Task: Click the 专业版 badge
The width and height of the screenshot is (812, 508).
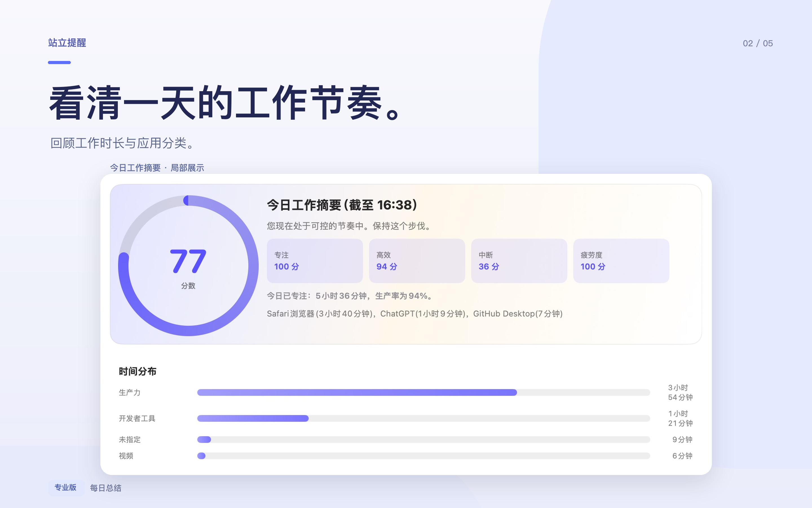Action: (65, 487)
